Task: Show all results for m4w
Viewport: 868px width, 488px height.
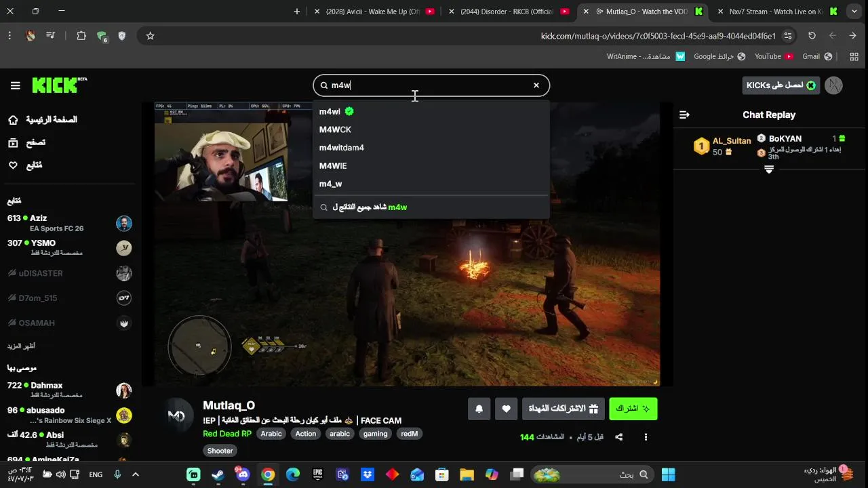Action: (431, 207)
